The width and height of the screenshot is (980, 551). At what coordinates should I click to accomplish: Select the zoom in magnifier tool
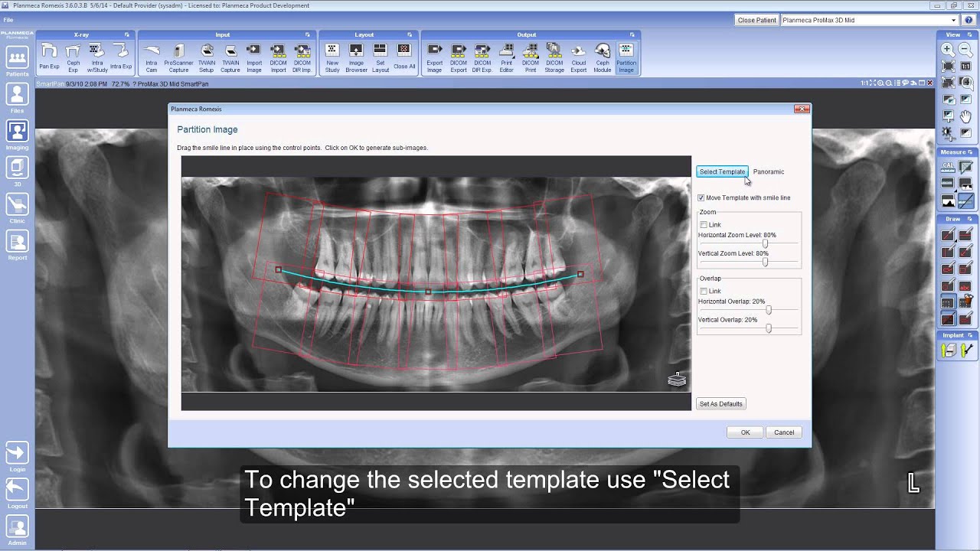click(948, 50)
